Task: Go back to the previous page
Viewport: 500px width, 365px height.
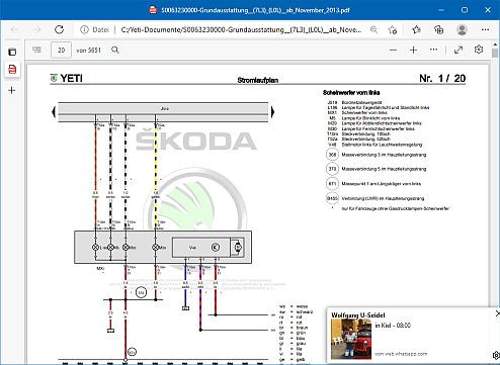Action: (x=14, y=30)
